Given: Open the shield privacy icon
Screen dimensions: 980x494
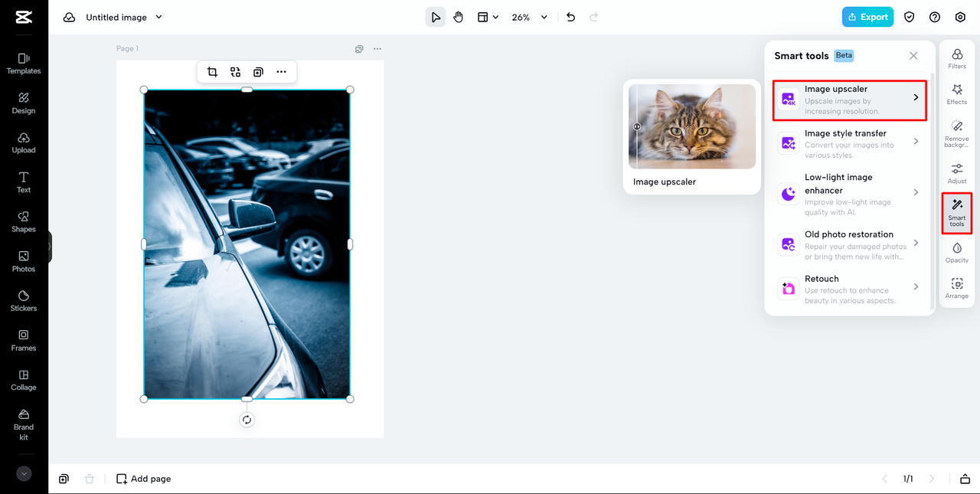Looking at the screenshot, I should [x=910, y=17].
